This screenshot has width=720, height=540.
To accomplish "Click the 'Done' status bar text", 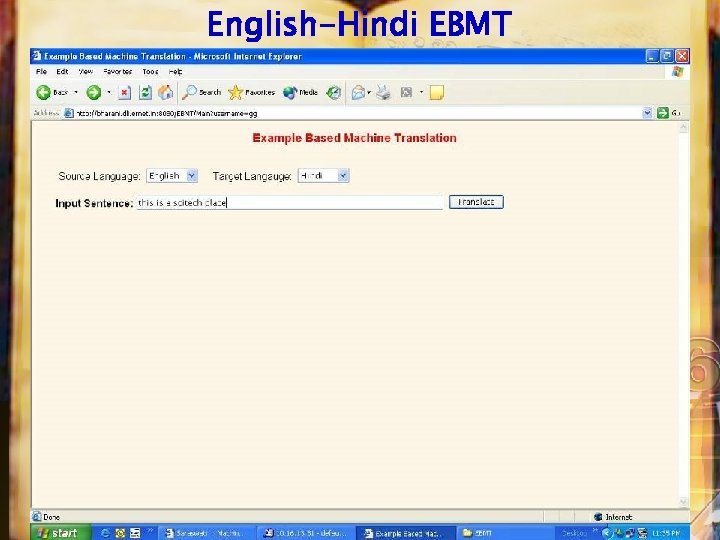I will (51, 517).
